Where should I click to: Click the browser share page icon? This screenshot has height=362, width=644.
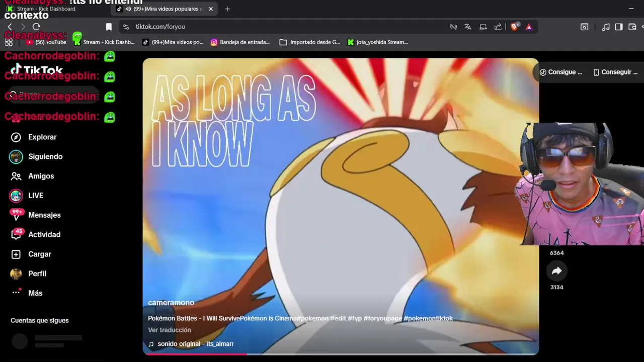click(x=498, y=27)
